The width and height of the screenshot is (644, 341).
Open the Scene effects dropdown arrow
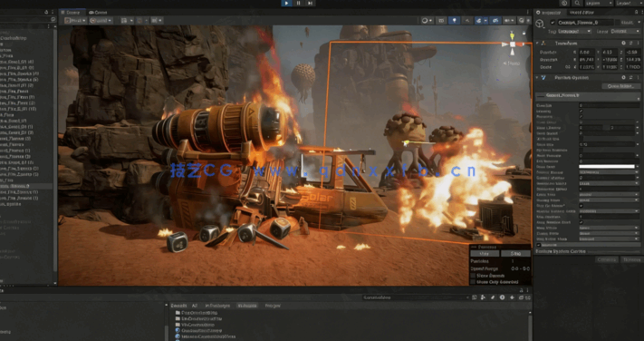(485, 20)
